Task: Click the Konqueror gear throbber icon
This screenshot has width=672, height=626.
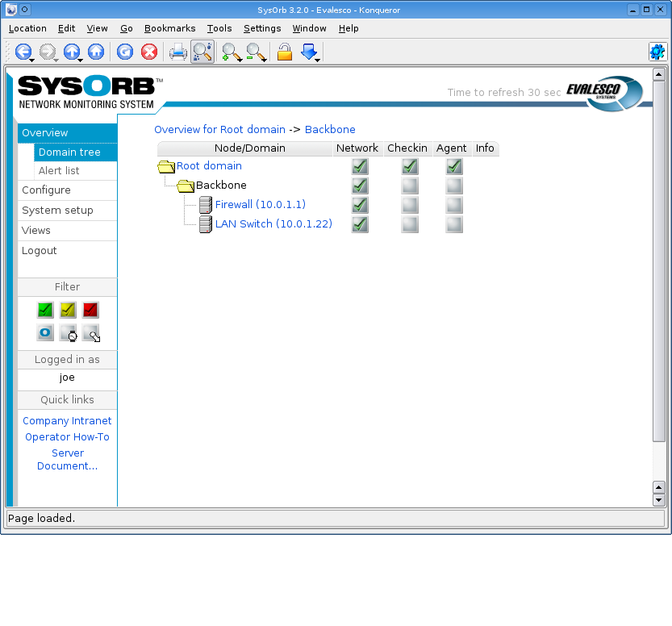Action: (x=657, y=52)
